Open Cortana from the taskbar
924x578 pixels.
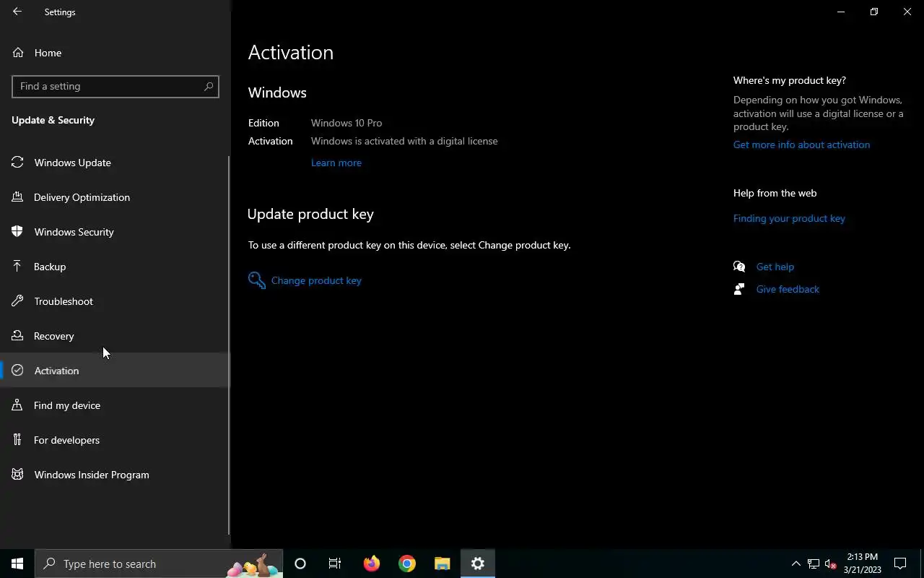tap(300, 564)
